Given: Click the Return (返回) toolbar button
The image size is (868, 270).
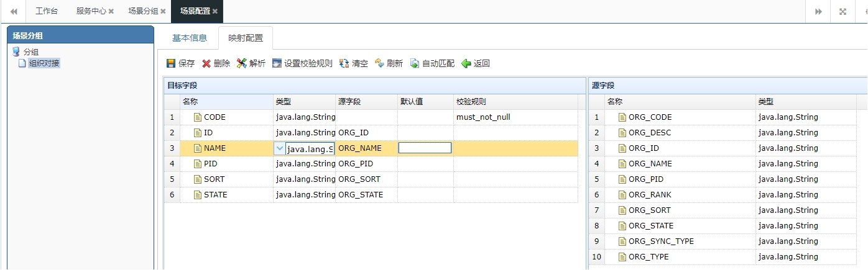Looking at the screenshot, I should 476,63.
